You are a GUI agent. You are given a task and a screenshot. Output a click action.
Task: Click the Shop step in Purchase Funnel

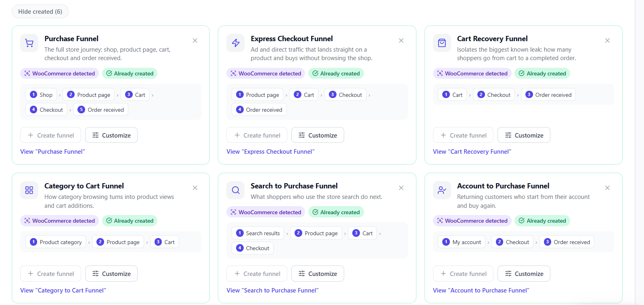[x=41, y=95]
